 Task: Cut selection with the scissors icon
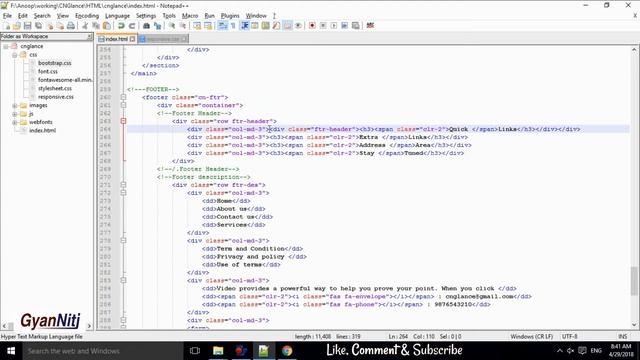(x=85, y=26)
